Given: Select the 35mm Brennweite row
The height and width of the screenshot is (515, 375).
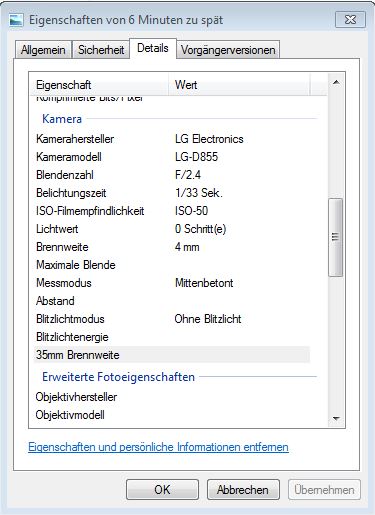Looking at the screenshot, I should tap(172, 355).
